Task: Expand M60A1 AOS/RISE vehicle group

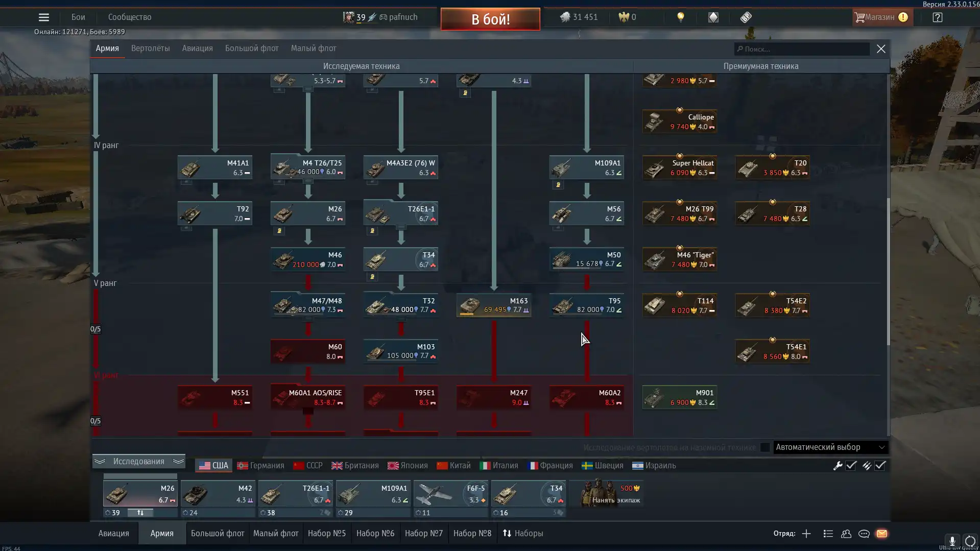Action: click(x=308, y=411)
